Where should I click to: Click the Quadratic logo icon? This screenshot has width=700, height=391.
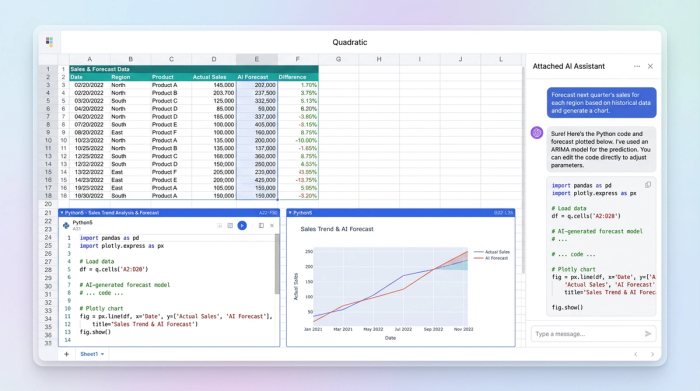(x=49, y=42)
